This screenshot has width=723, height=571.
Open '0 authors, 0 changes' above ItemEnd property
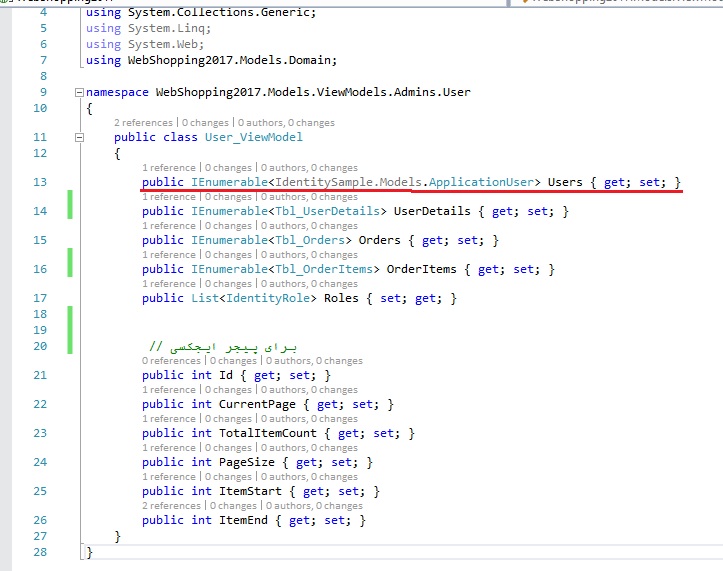coord(314,506)
